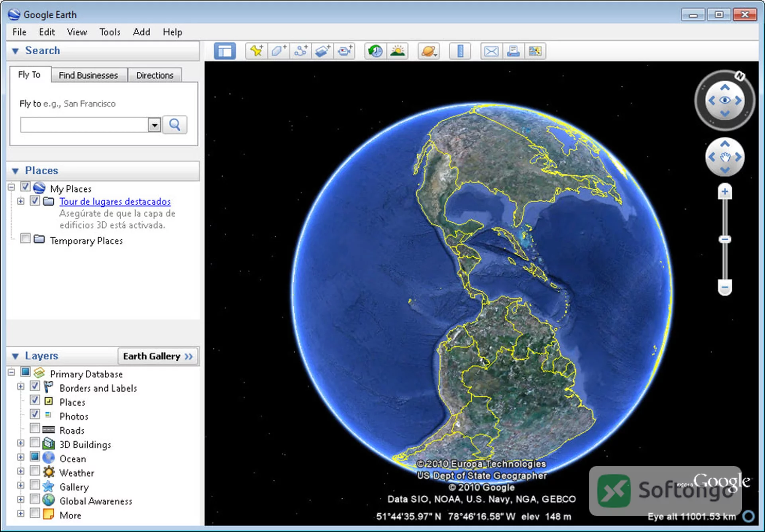Screen dimensions: 765x532
Task: Uncheck the Photos layer checkbox
Action: pyautogui.click(x=35, y=414)
